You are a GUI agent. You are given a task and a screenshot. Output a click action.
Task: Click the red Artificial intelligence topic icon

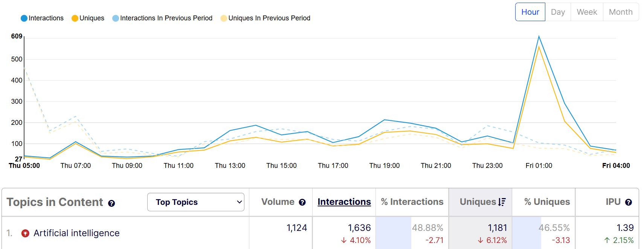25,233
